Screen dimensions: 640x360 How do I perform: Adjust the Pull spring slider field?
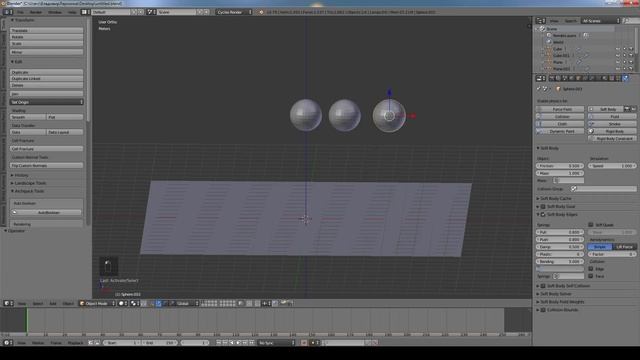click(x=560, y=232)
